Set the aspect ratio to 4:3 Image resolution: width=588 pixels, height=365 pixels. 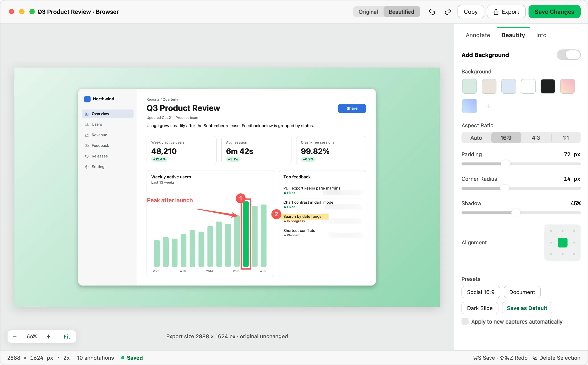[x=536, y=138]
